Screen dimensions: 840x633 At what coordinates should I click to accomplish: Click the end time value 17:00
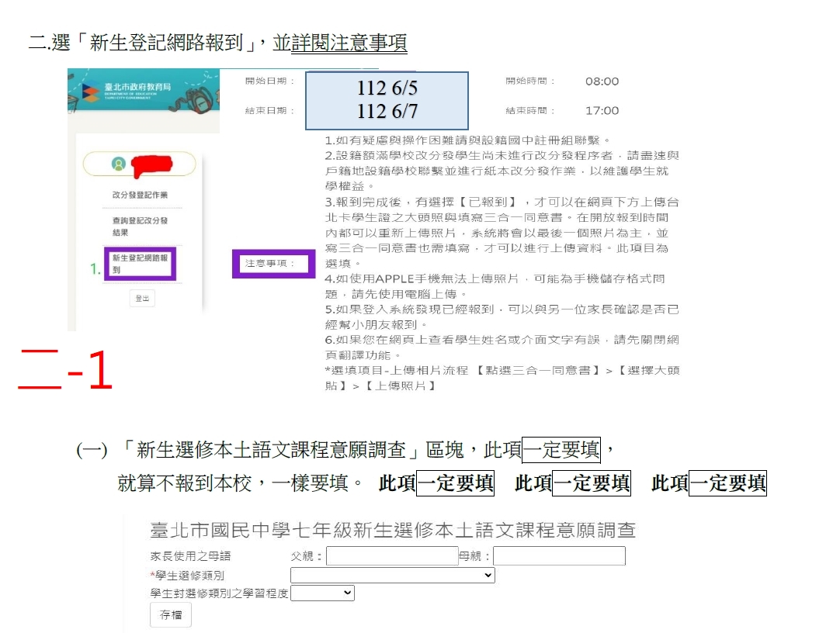[x=602, y=111]
